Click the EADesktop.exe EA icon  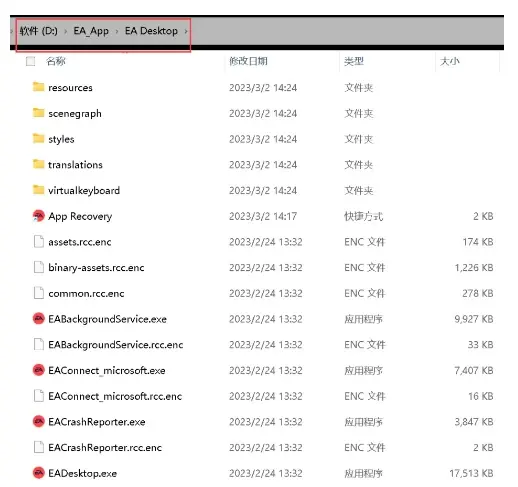tap(38, 473)
